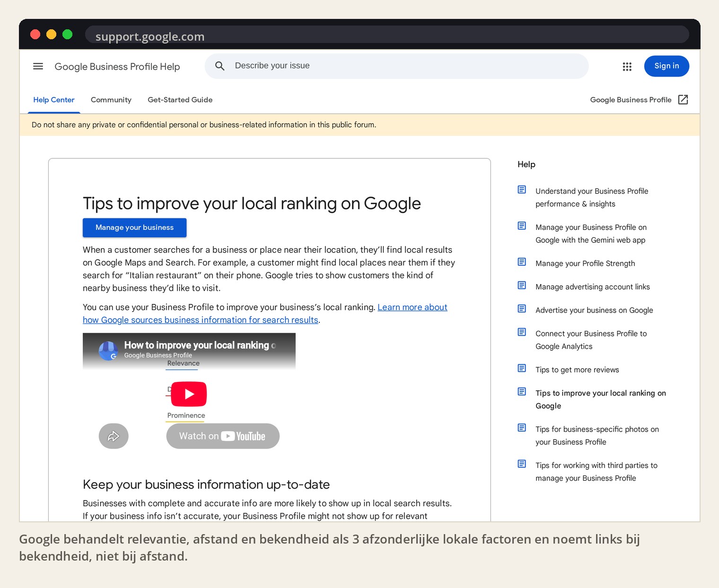Switch to the Community tab

pyautogui.click(x=111, y=100)
